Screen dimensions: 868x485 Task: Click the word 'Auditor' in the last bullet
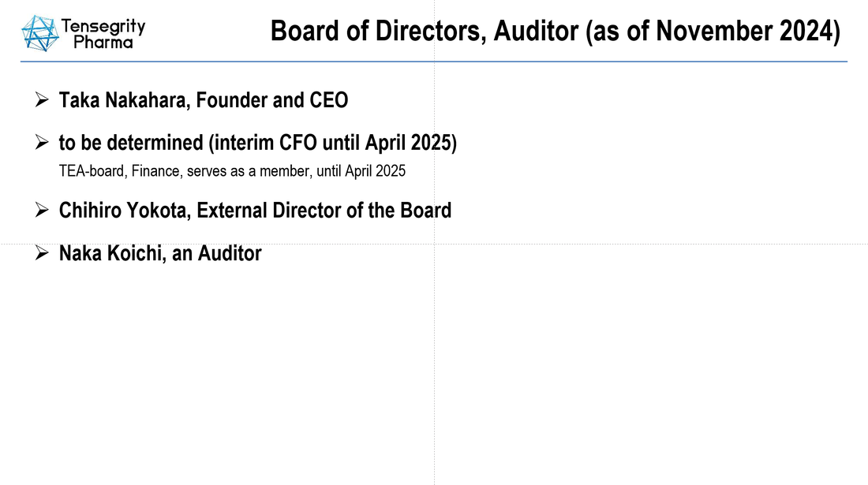pos(230,253)
